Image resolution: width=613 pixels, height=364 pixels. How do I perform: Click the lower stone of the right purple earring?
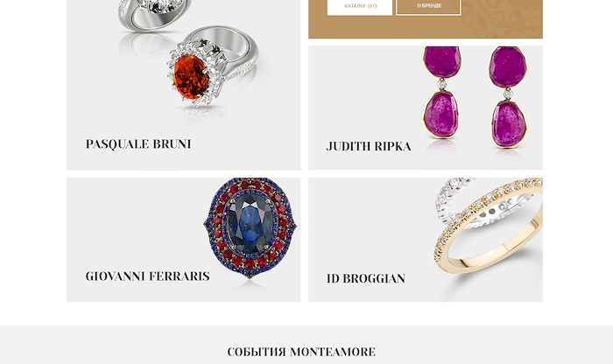[510, 122]
